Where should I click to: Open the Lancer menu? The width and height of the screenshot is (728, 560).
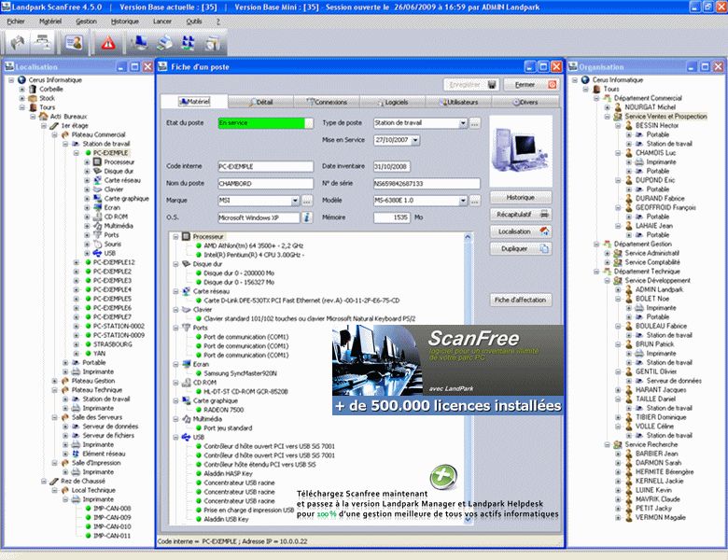(162, 21)
